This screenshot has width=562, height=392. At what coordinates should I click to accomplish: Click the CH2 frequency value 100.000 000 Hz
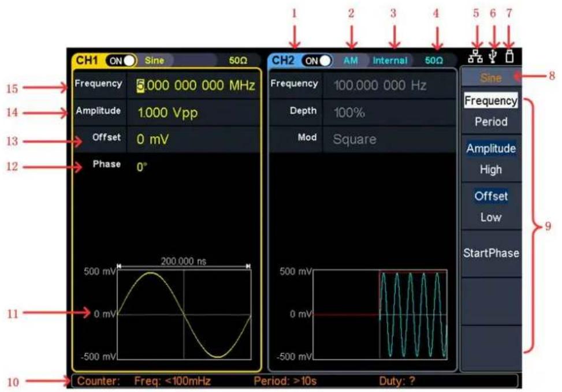pos(379,85)
